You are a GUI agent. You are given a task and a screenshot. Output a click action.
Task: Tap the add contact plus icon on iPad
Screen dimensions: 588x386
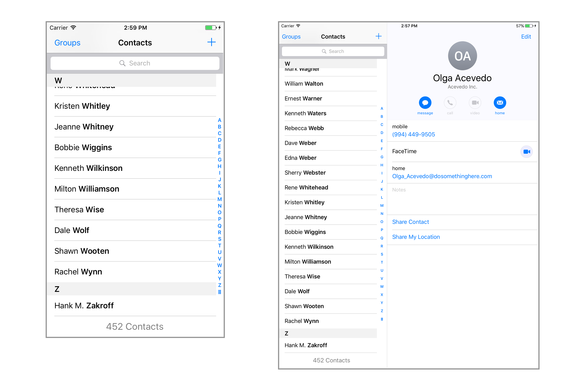[378, 36]
